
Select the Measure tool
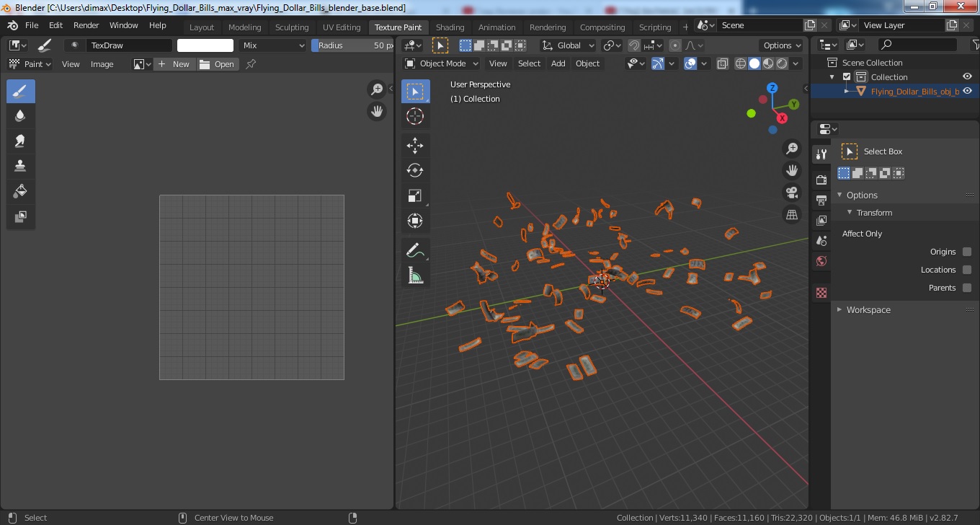[x=415, y=275]
